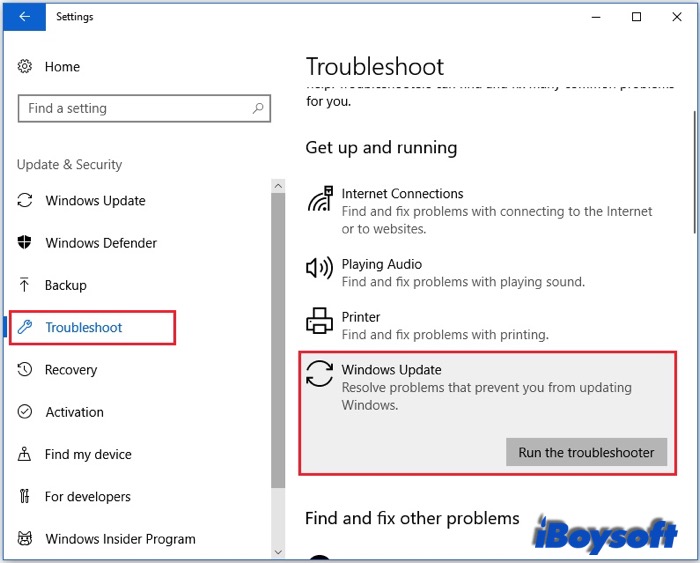Click the For developers icon
The width and height of the screenshot is (700, 563).
pyautogui.click(x=26, y=497)
